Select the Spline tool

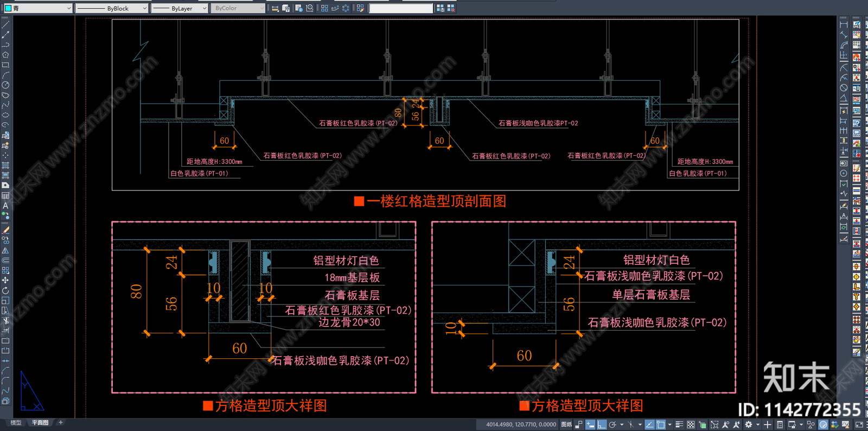pos(5,105)
